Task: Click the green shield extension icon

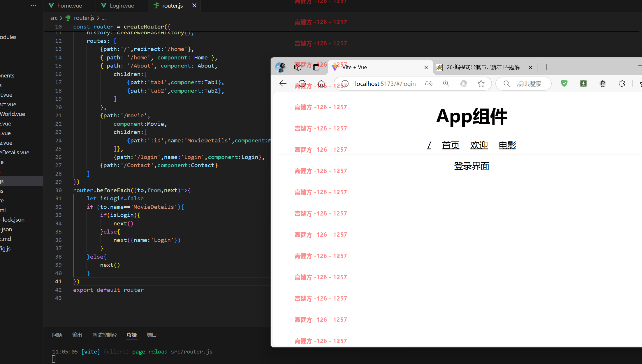Action: (564, 84)
